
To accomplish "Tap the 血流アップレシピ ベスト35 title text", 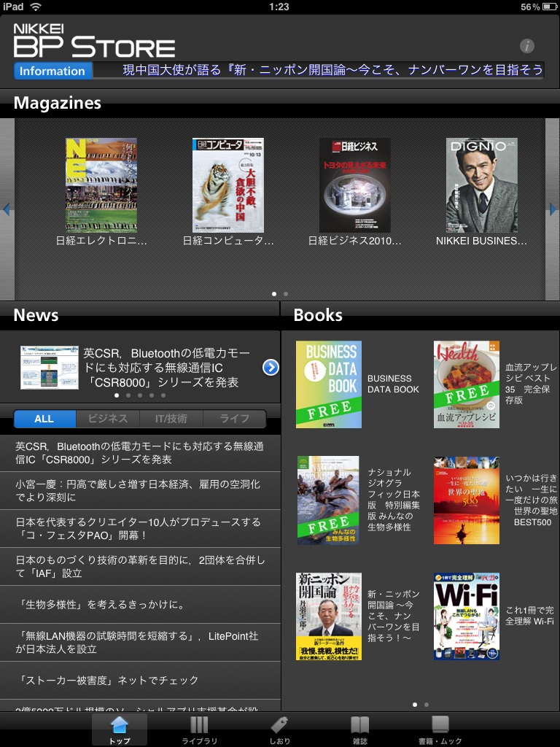I will coord(531,384).
